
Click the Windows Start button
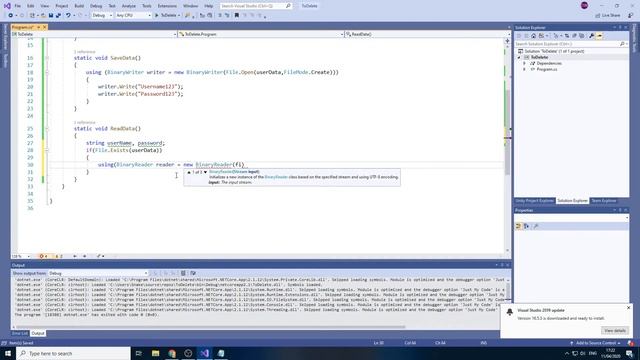click(8, 353)
